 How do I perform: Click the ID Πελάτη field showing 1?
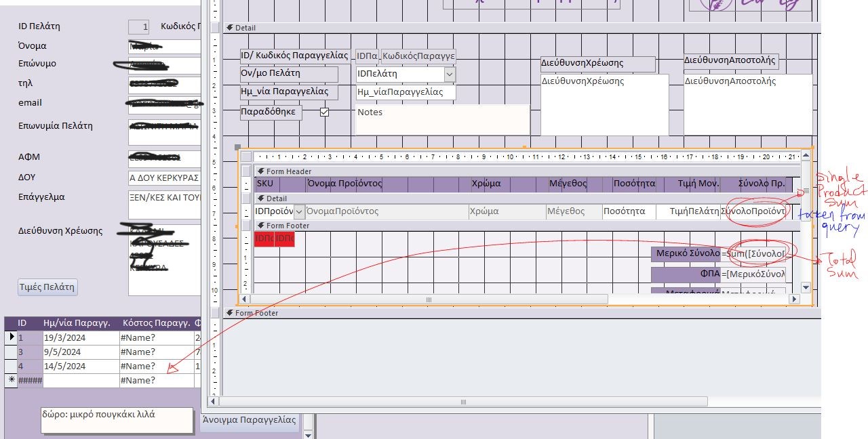pos(138,27)
